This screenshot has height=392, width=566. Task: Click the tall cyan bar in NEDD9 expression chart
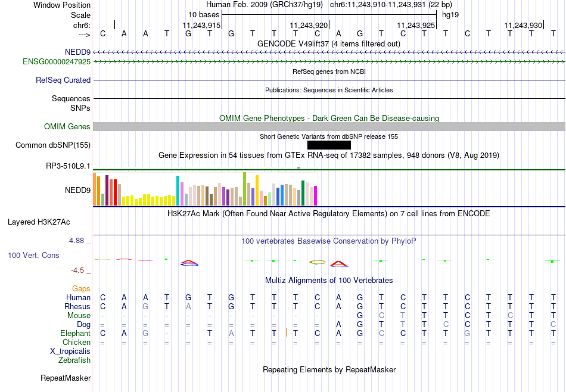point(178,191)
